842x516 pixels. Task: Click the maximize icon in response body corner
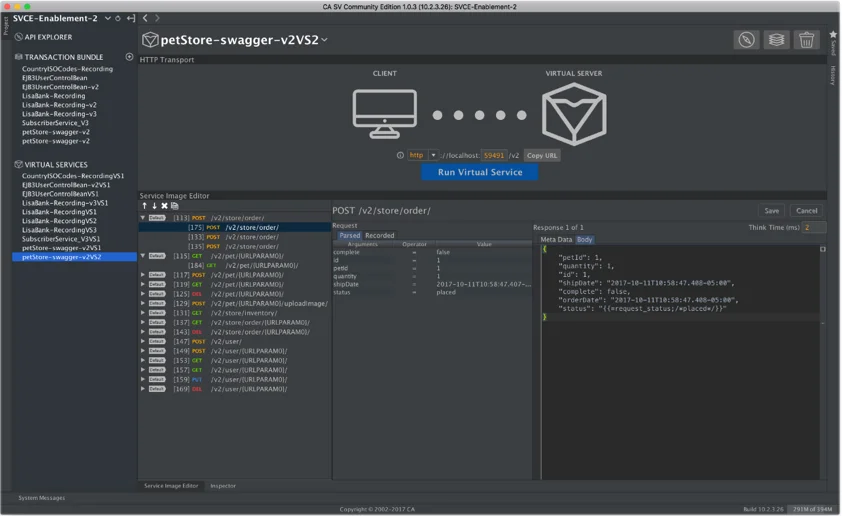tap(823, 250)
